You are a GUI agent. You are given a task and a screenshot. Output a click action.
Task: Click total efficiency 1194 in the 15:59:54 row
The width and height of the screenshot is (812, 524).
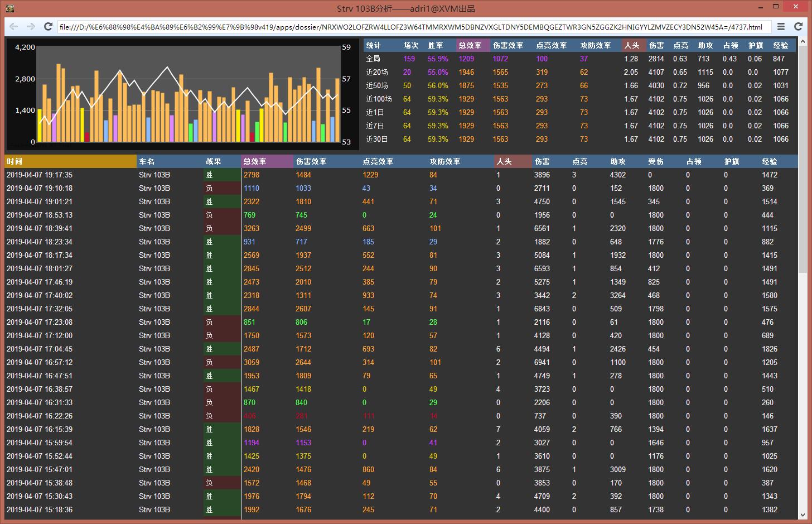click(x=252, y=443)
